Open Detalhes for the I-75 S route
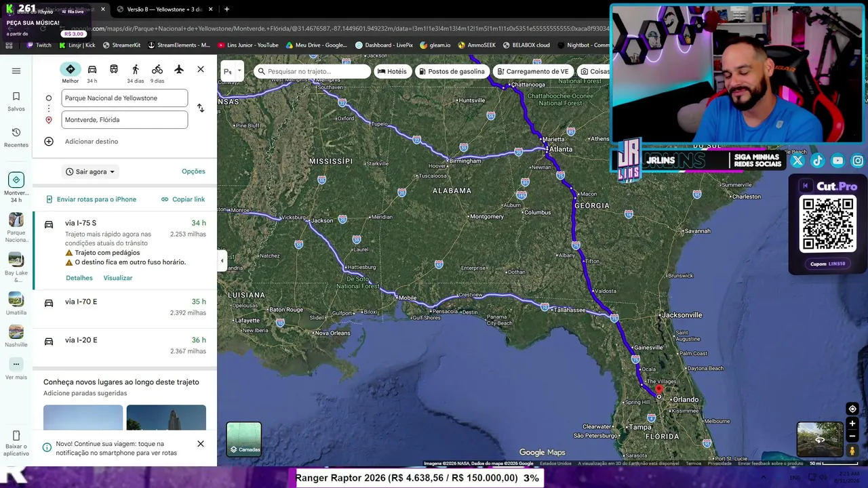 [79, 278]
